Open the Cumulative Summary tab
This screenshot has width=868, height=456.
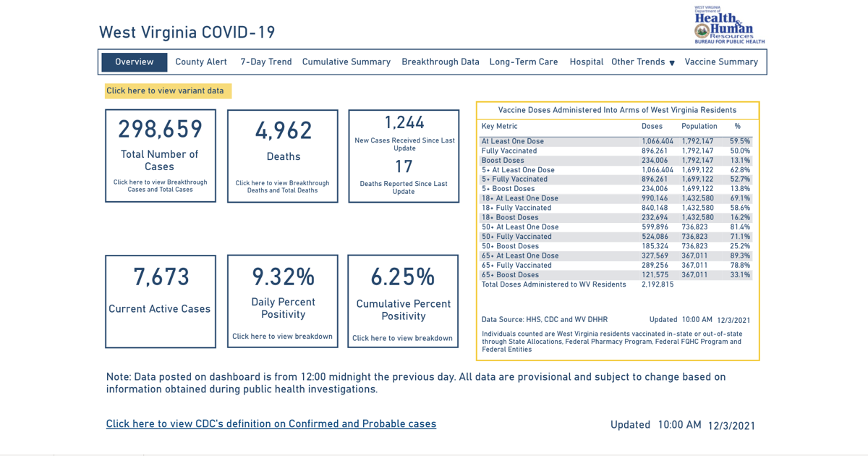346,62
